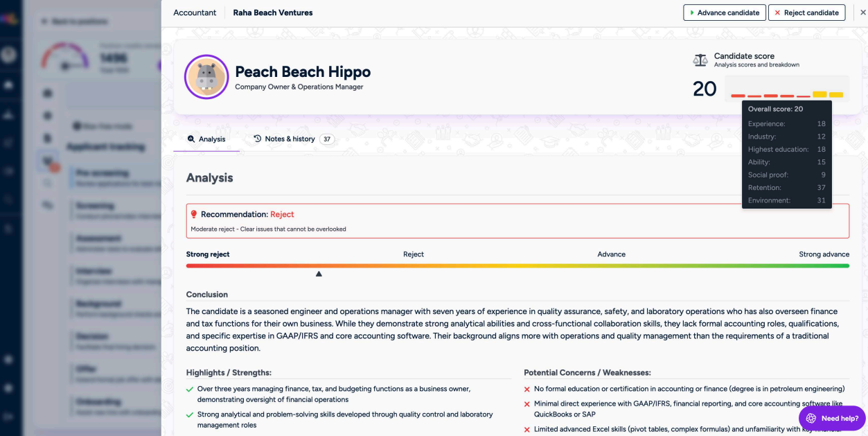Click the red X beside the first weakness
The image size is (868, 436).
click(x=527, y=390)
